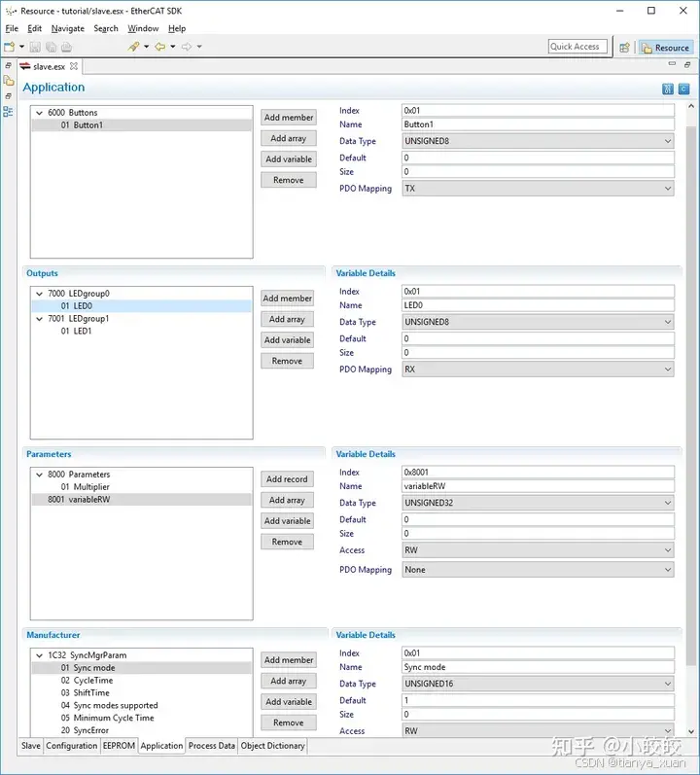Collapse the 6000 Buttons tree node
Viewport: 700px width, 775px height.
(39, 113)
